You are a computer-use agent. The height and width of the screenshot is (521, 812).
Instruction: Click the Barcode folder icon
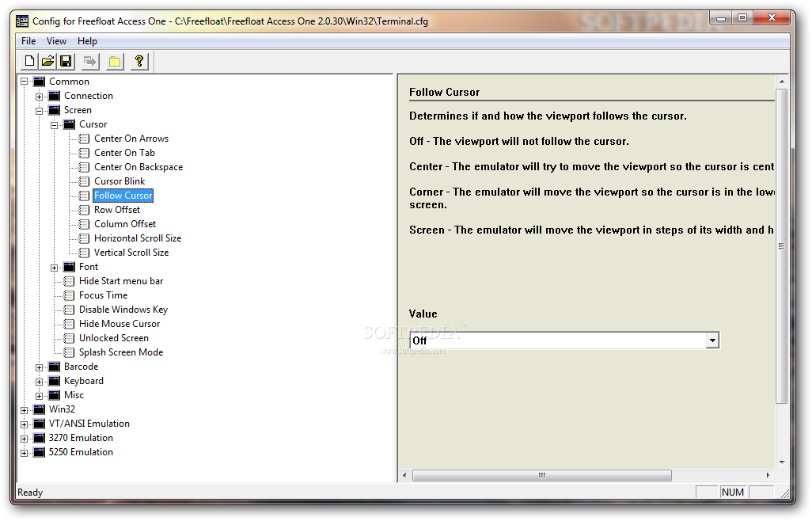pos(55,367)
